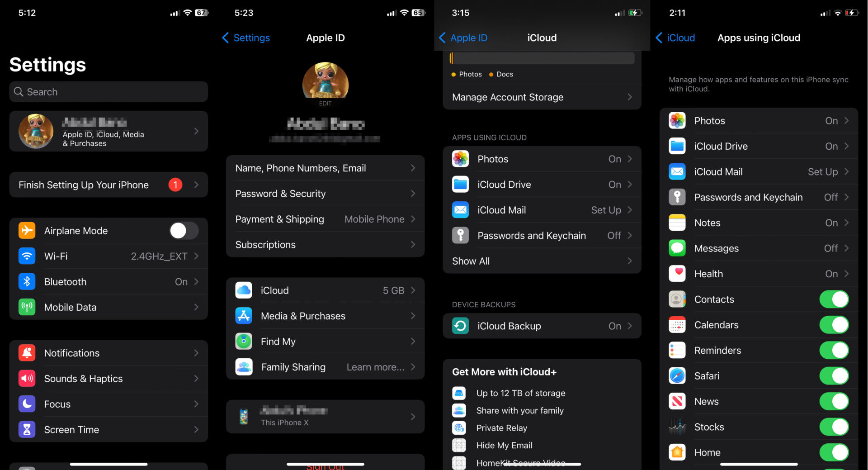Disable the Reminders iCloud switch
This screenshot has height=470, width=868.
(834, 350)
